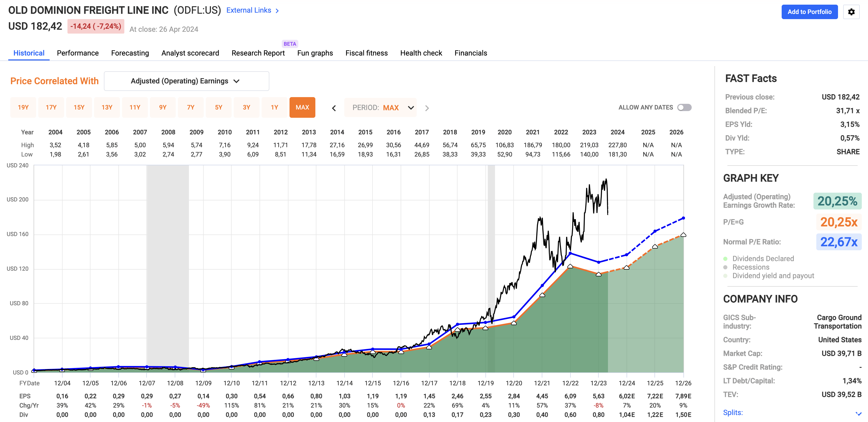868x422 pixels.
Task: Open the Research Report tab
Action: pos(258,53)
